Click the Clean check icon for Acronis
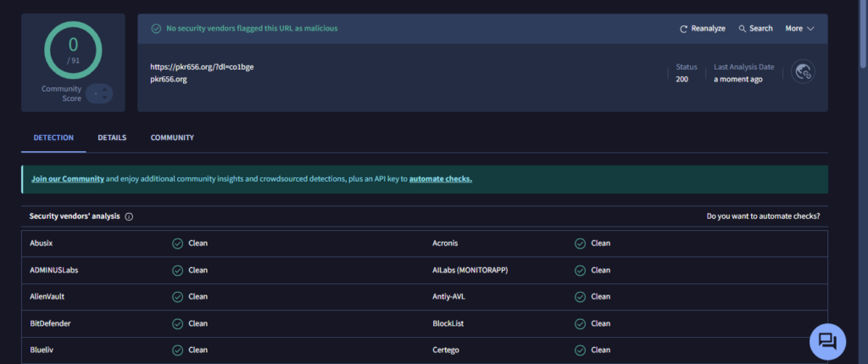The width and height of the screenshot is (868, 364). coord(580,244)
